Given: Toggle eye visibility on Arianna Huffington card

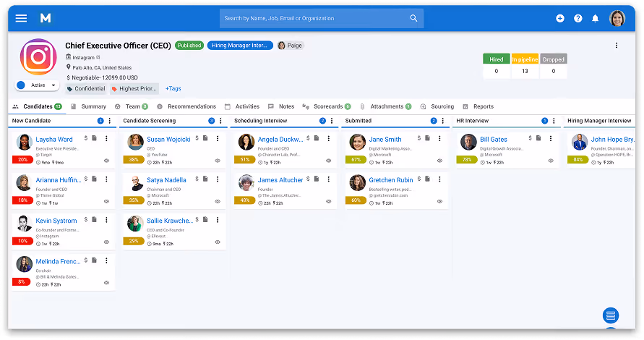Looking at the screenshot, I should 106,201.
